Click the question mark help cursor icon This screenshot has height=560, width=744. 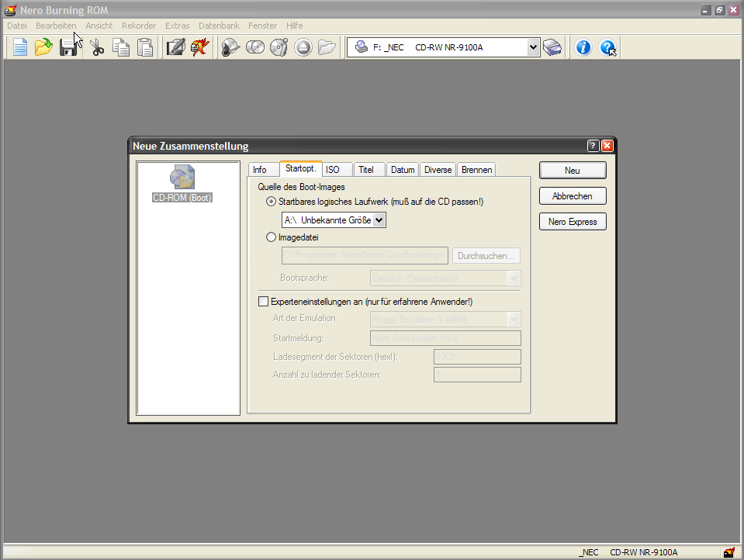607,47
